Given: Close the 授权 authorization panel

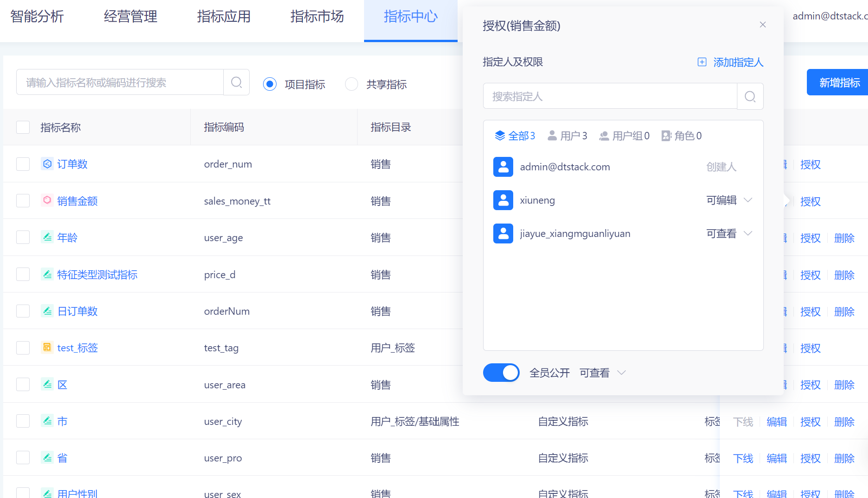Looking at the screenshot, I should tap(762, 25).
